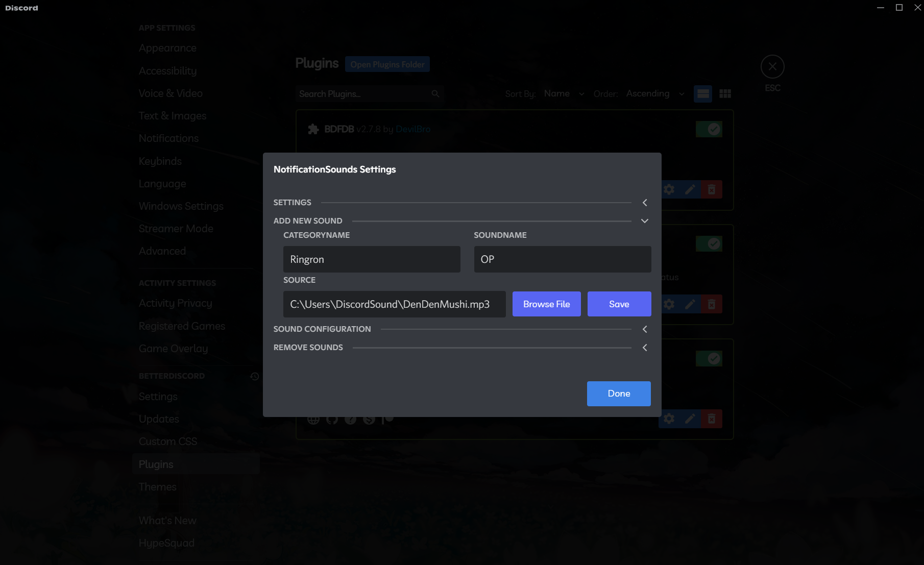Toggle the second plugin's enabled switch
This screenshot has height=565, width=924.
pos(709,243)
